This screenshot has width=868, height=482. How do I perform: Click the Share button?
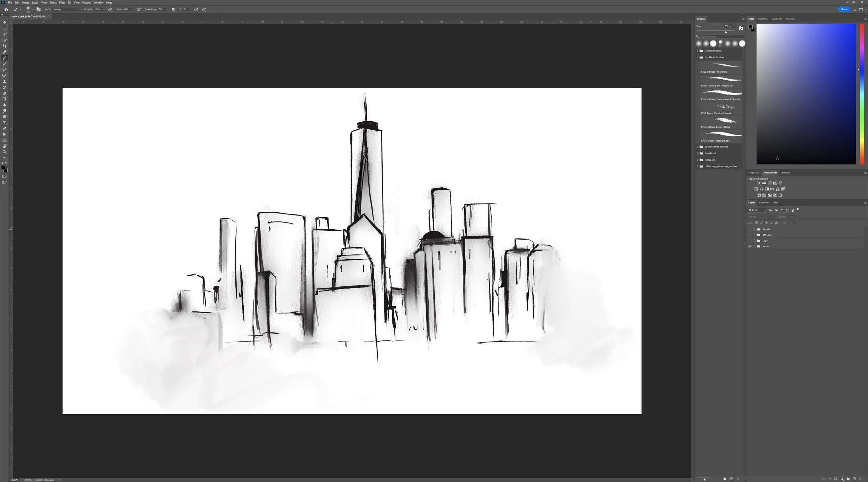843,9
